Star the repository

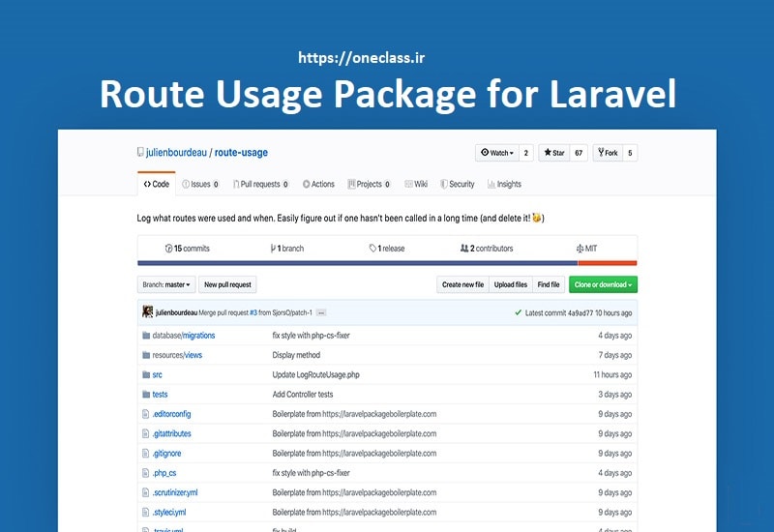pyautogui.click(x=553, y=153)
